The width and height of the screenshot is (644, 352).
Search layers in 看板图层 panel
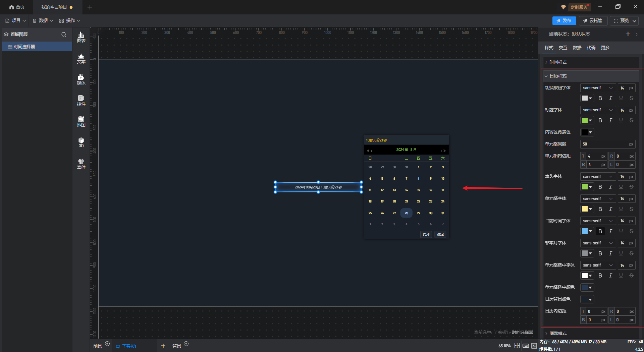coord(64,34)
